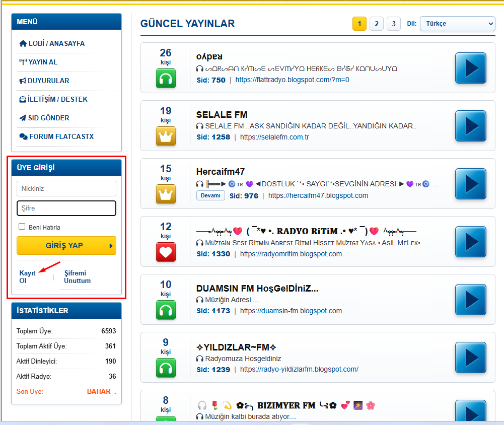Visit the selalefm.com.tr link
Screen dimensions: 504x425
click(274, 137)
